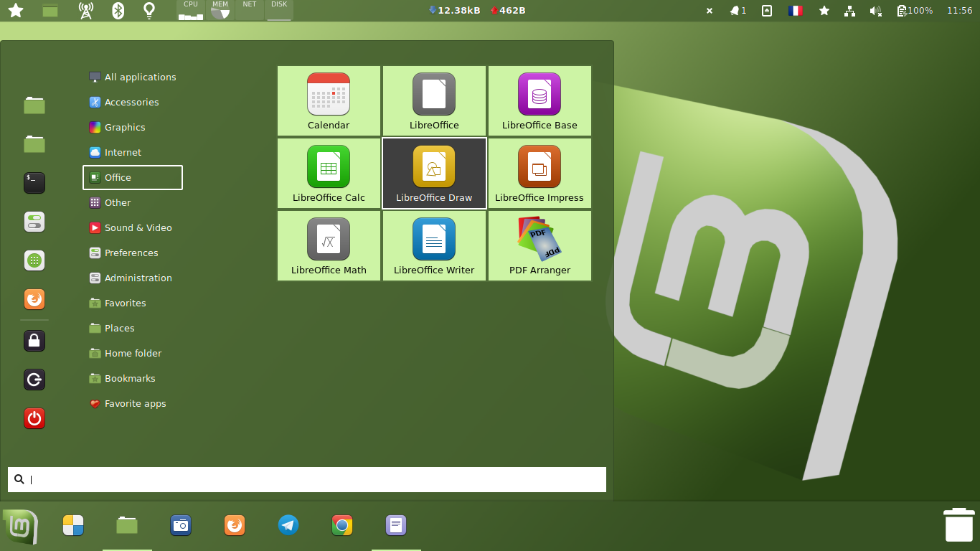Open the Preferences category
This screenshot has width=980, height=551.
pos(133,253)
